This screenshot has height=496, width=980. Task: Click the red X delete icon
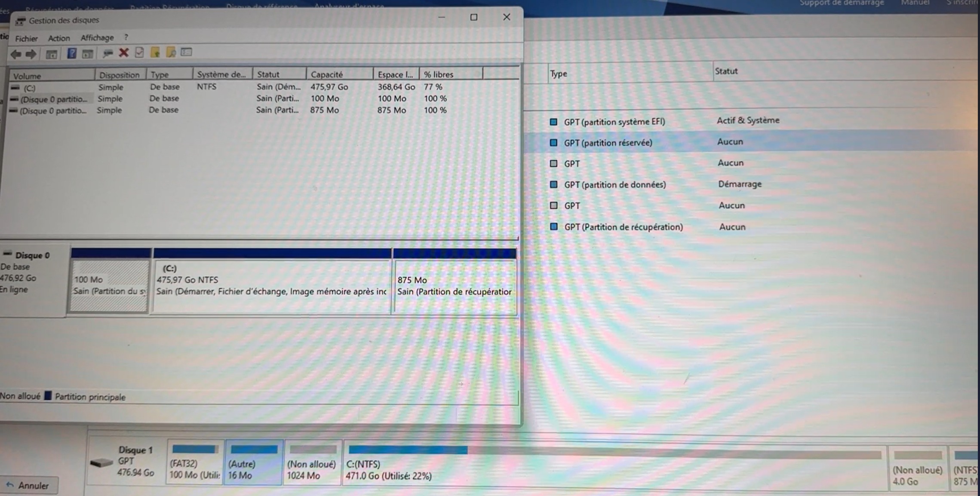[124, 52]
